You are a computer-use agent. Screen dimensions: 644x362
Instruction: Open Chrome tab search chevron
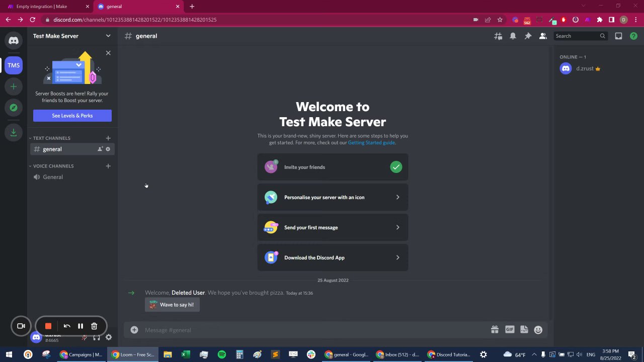[x=583, y=6]
